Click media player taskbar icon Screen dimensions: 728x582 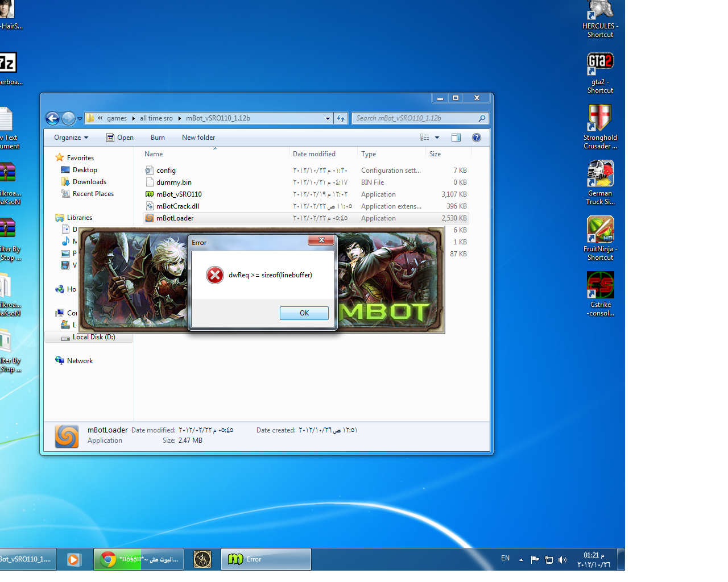click(x=74, y=559)
